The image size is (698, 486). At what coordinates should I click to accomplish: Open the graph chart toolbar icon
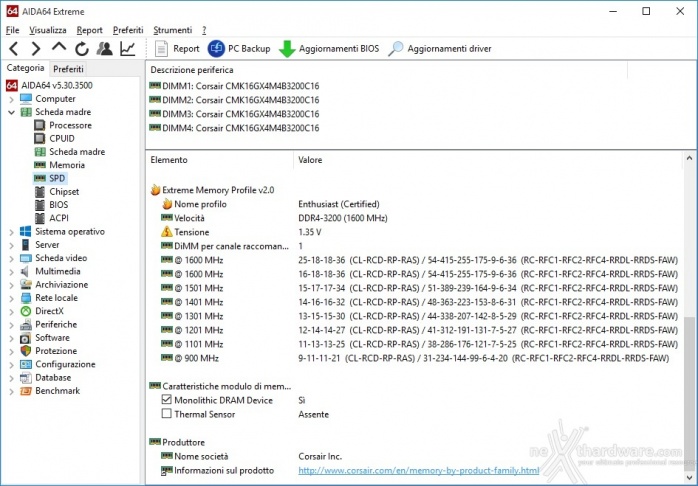tap(128, 49)
